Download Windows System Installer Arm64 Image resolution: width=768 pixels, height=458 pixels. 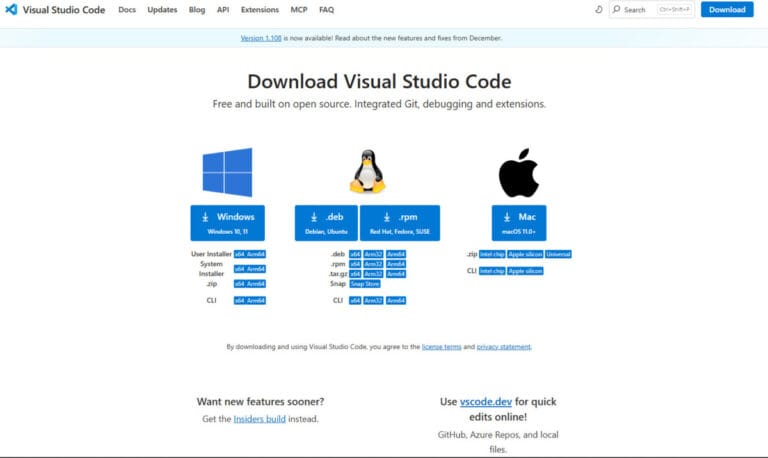click(256, 269)
